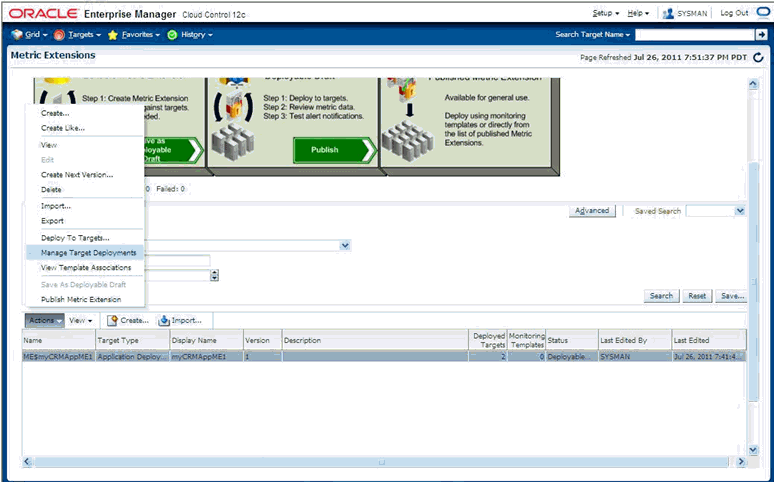Click SYSMAN in Last Edited By cell
Screen dimensions: 774x482
[615, 357]
